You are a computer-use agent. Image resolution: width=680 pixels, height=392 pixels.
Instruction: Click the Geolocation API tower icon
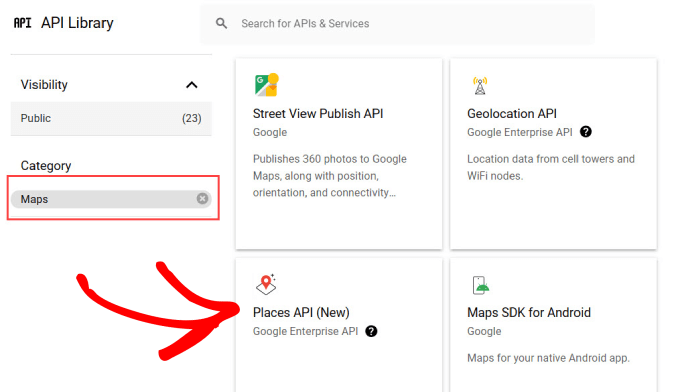[480, 85]
